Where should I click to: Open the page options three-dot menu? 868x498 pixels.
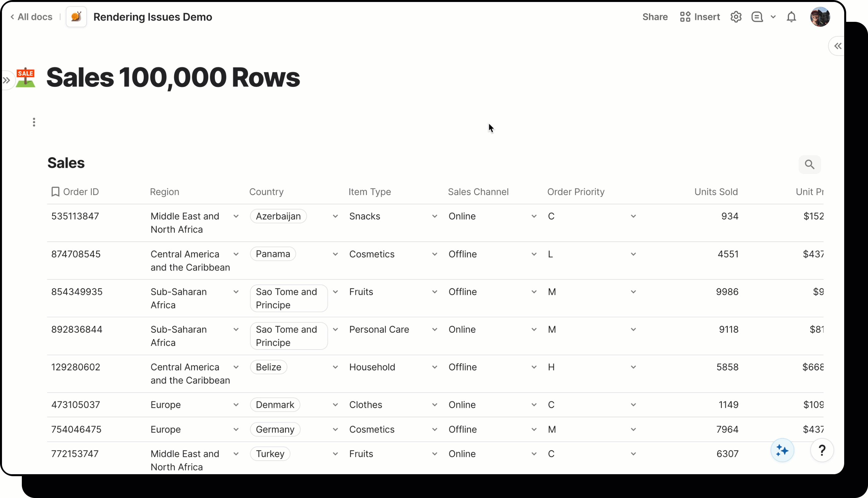(34, 122)
